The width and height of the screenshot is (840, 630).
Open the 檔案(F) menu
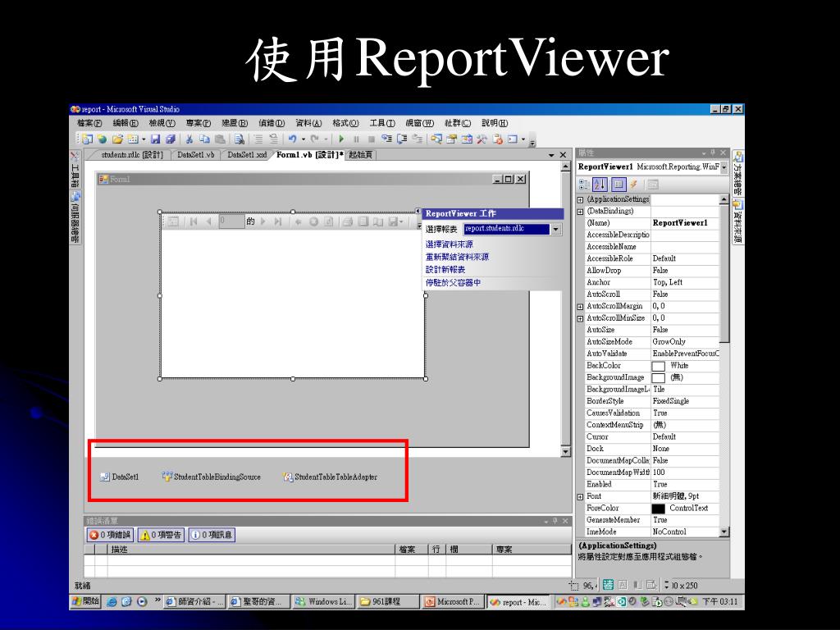[x=89, y=123]
